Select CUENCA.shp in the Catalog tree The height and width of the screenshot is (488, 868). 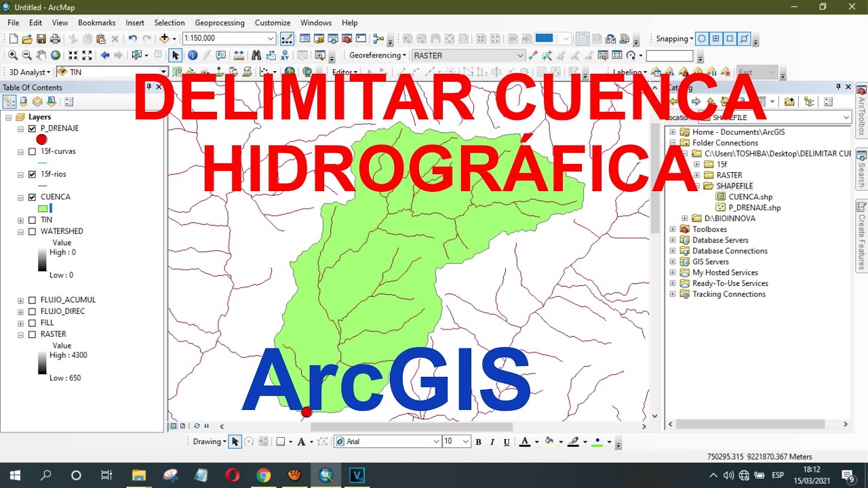point(750,197)
